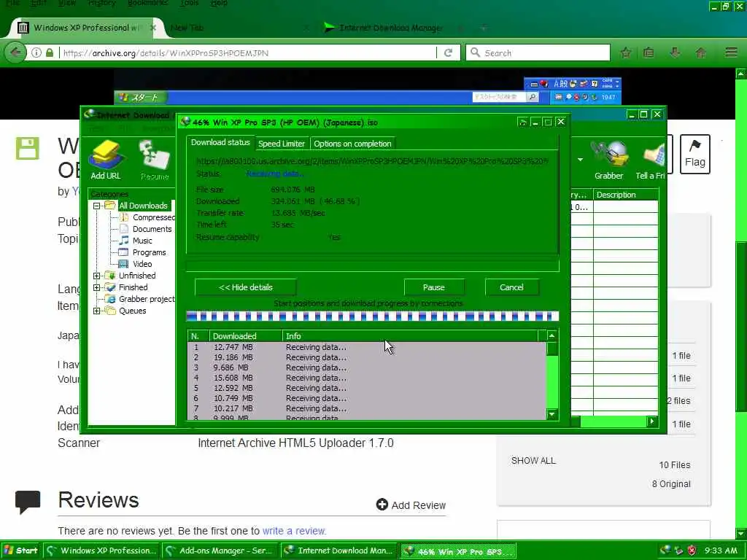Go to the browser home page
Image resolution: width=747 pixels, height=560 pixels.
[701, 52]
